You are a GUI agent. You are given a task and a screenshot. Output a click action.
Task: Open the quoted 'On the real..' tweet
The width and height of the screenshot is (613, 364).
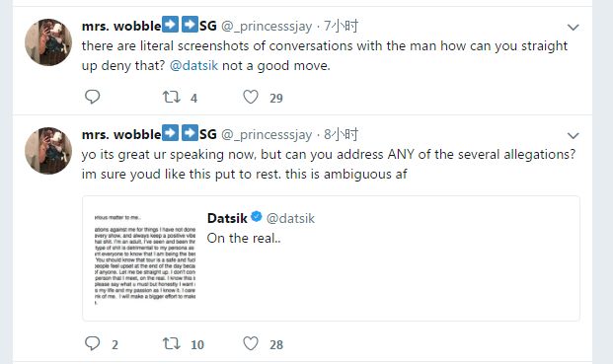coord(331,258)
